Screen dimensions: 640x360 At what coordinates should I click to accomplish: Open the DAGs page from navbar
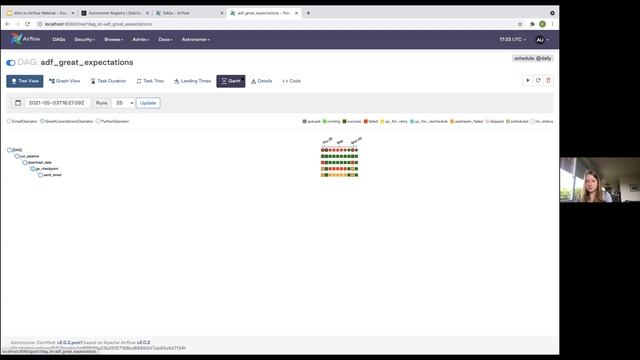[x=59, y=40]
